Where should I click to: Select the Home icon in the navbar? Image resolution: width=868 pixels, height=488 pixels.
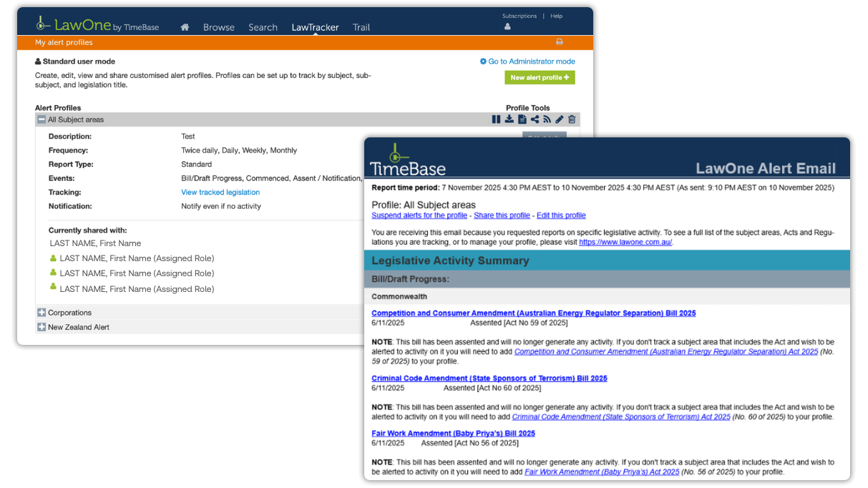click(184, 26)
